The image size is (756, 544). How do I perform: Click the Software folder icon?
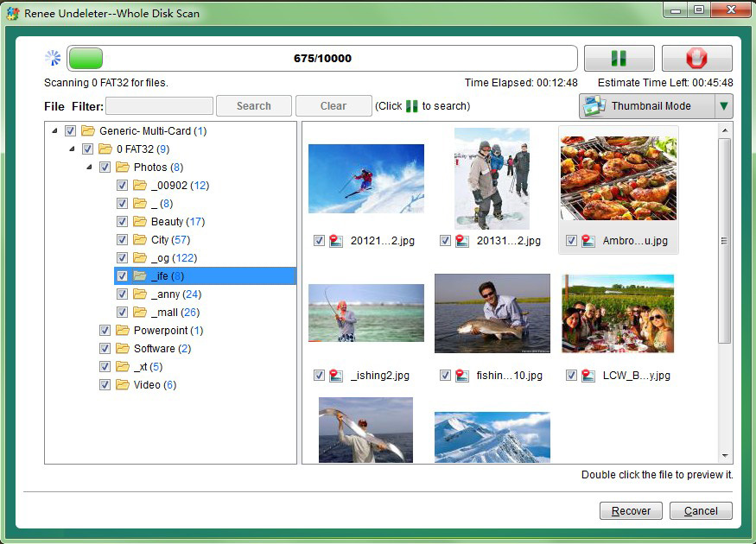(x=123, y=349)
